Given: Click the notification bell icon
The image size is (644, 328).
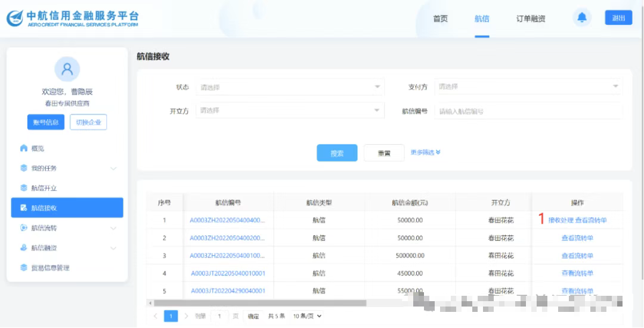Looking at the screenshot, I should click(581, 18).
